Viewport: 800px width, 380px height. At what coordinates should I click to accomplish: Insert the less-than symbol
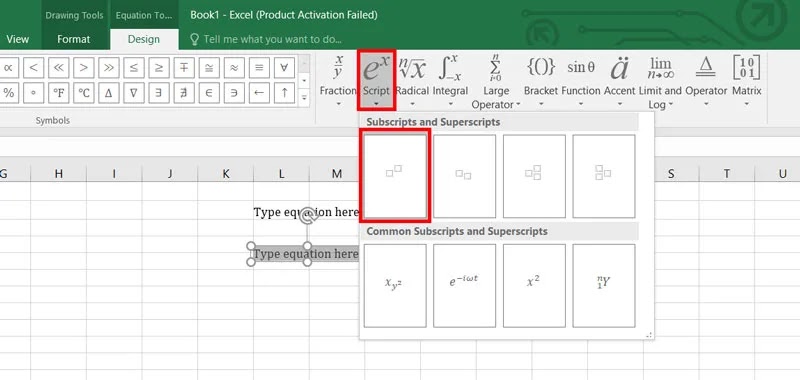click(x=34, y=67)
